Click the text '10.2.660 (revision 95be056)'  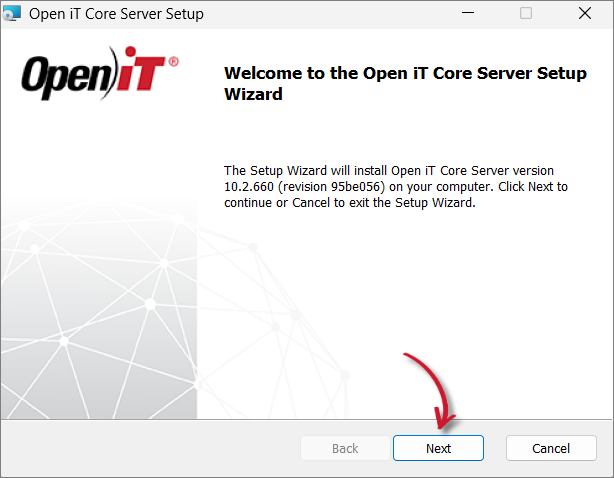305,187
